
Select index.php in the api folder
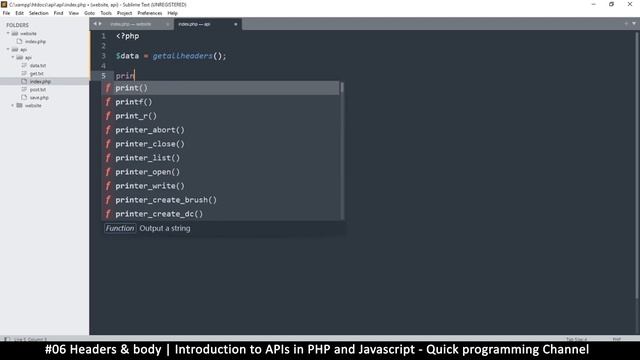click(x=40, y=82)
